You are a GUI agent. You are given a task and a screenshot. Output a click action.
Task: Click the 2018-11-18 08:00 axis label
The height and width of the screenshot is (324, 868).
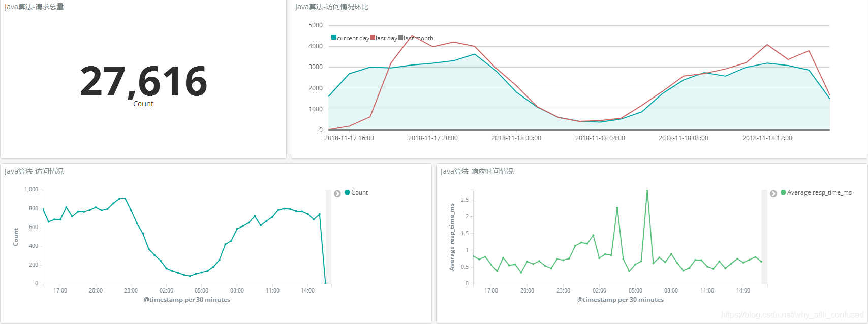(684, 138)
